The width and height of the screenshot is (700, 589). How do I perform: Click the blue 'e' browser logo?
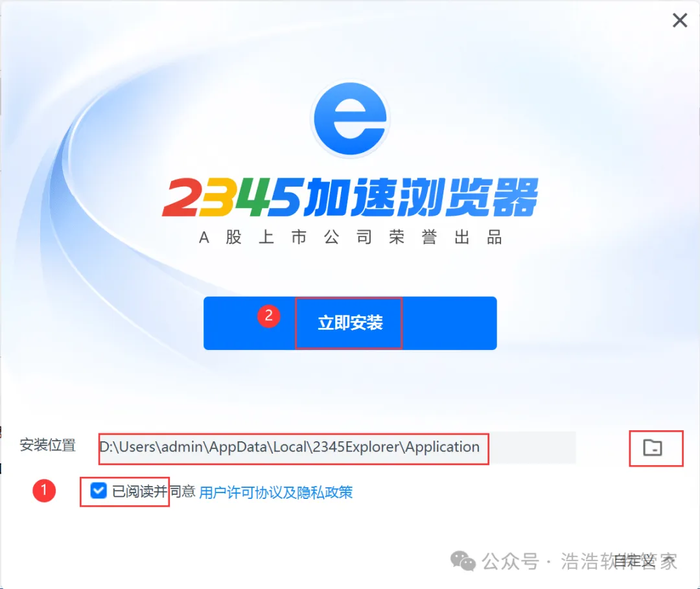pyautogui.click(x=351, y=119)
